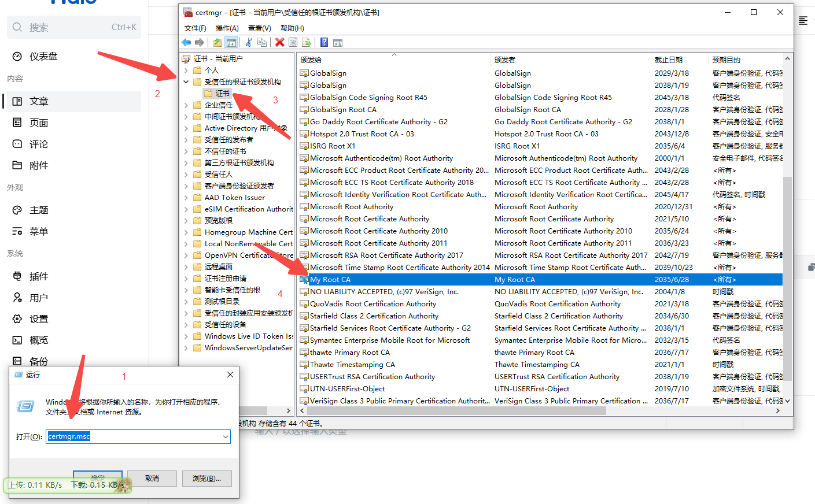Click the Export List toolbar icon
The image size is (815, 504).
307,42
